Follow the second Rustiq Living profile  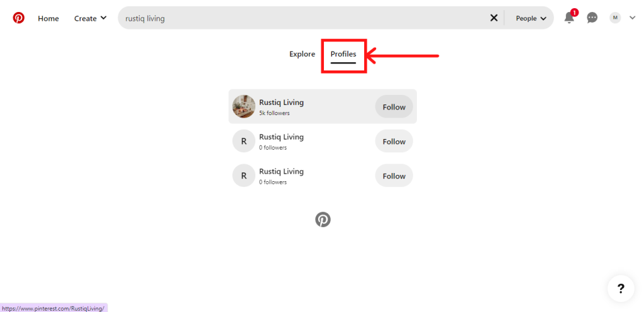(x=394, y=142)
